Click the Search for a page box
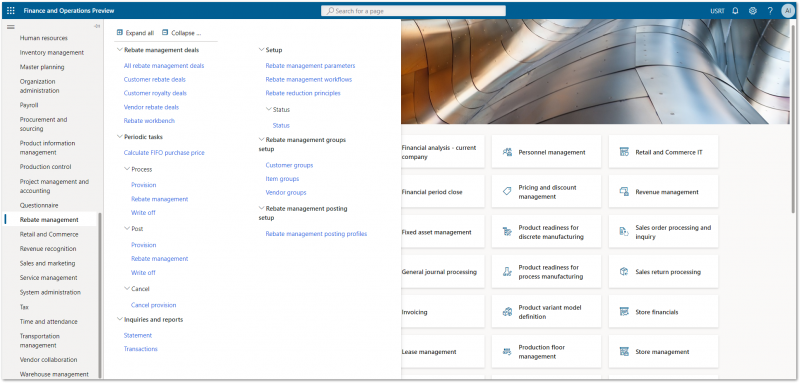The height and width of the screenshot is (383, 800). point(413,11)
